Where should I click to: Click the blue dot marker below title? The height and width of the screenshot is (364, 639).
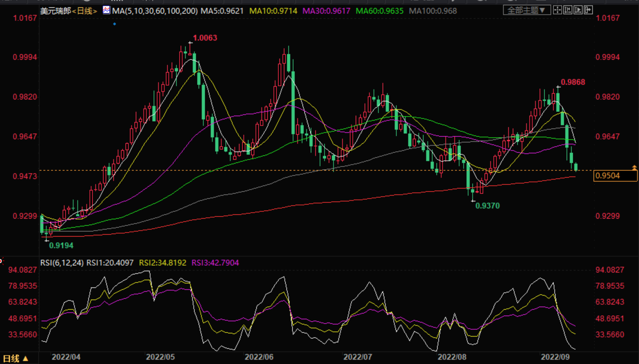tap(115, 24)
